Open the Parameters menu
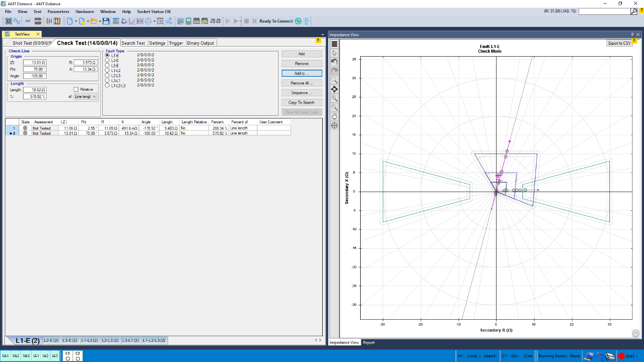 pyautogui.click(x=58, y=12)
